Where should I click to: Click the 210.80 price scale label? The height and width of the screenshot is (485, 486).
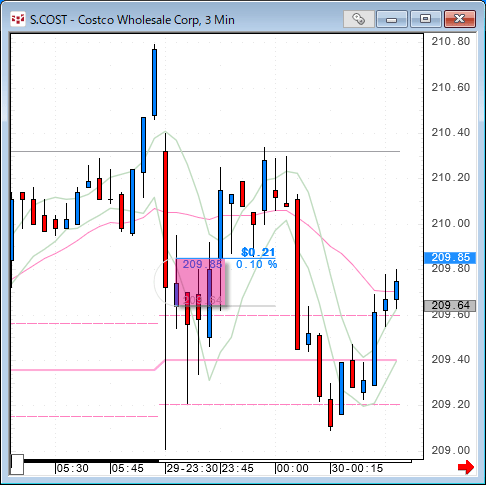click(x=451, y=42)
